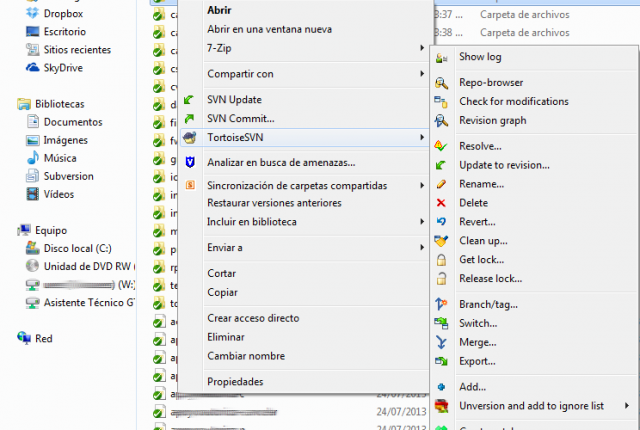Click the Check for modifications icon
Image resolution: width=640 pixels, height=430 pixels.
[x=441, y=102]
